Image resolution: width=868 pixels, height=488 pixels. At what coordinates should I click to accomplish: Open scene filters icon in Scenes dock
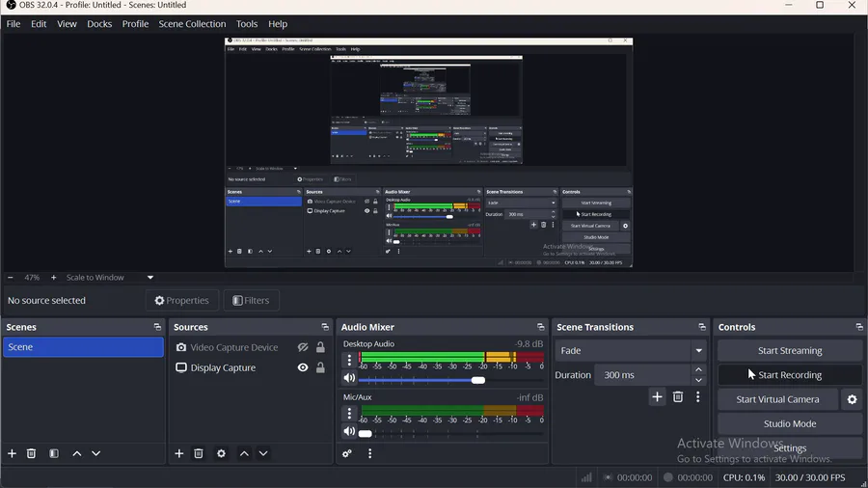click(54, 453)
